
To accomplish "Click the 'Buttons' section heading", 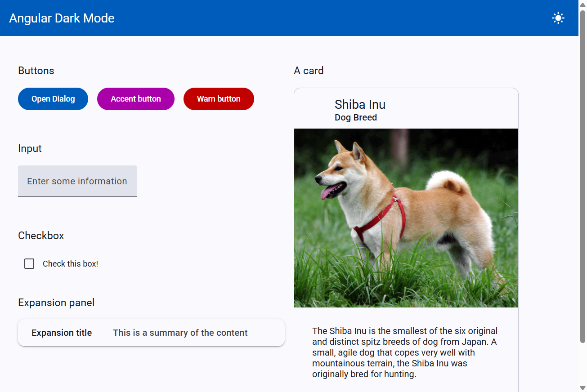I will [x=36, y=71].
